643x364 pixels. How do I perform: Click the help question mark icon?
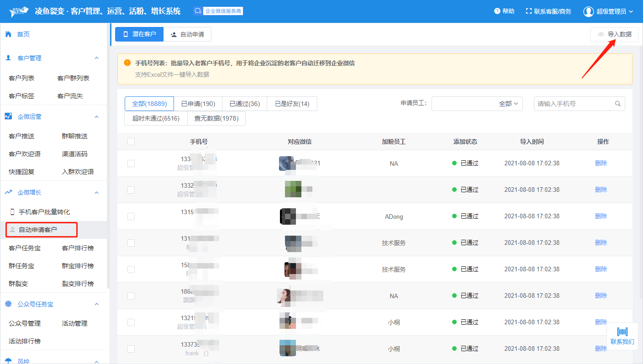497,11
